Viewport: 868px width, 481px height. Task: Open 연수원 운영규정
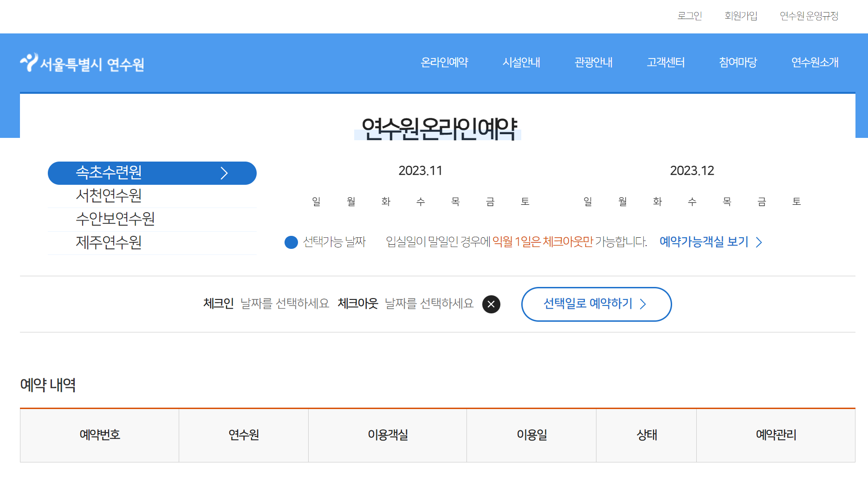tap(809, 16)
